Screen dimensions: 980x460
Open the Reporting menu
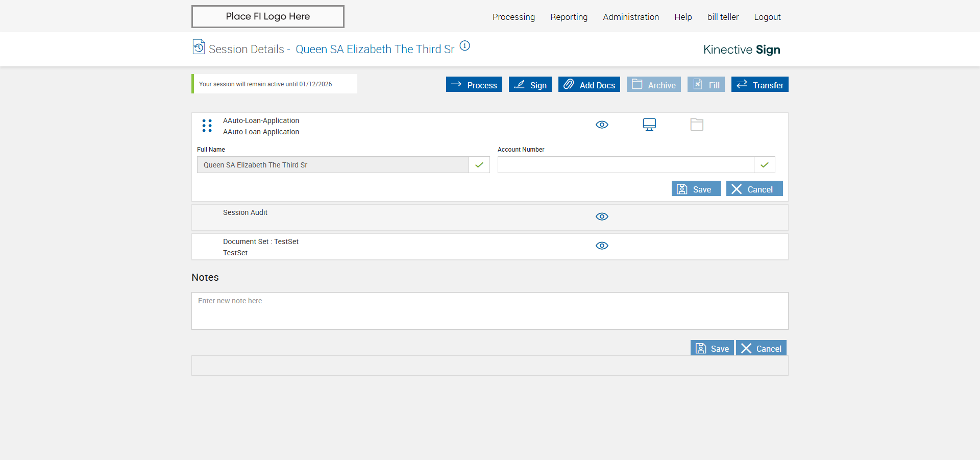click(x=569, y=17)
